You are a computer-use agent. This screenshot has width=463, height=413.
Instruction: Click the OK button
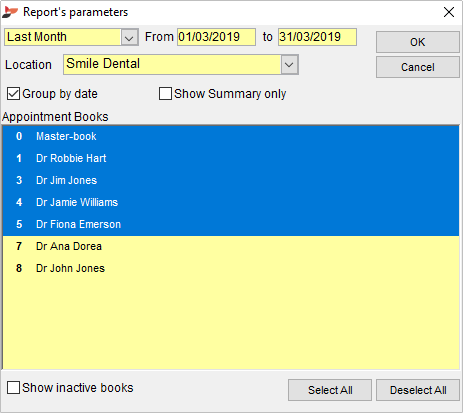coord(418,42)
